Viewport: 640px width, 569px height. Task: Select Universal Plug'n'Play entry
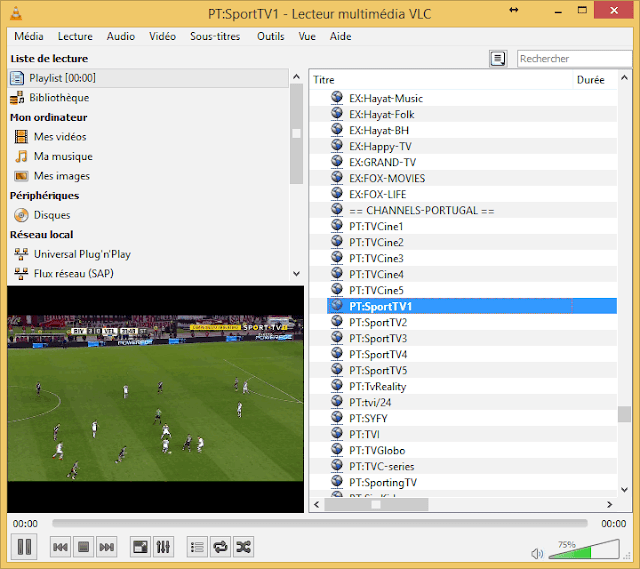[x=148, y=254]
